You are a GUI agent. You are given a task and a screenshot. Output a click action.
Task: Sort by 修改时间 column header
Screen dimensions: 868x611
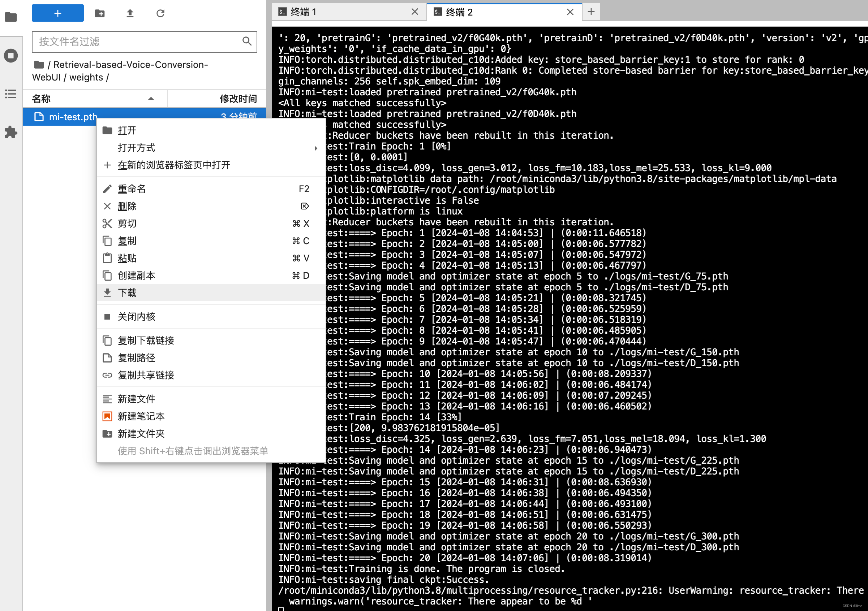click(x=238, y=99)
